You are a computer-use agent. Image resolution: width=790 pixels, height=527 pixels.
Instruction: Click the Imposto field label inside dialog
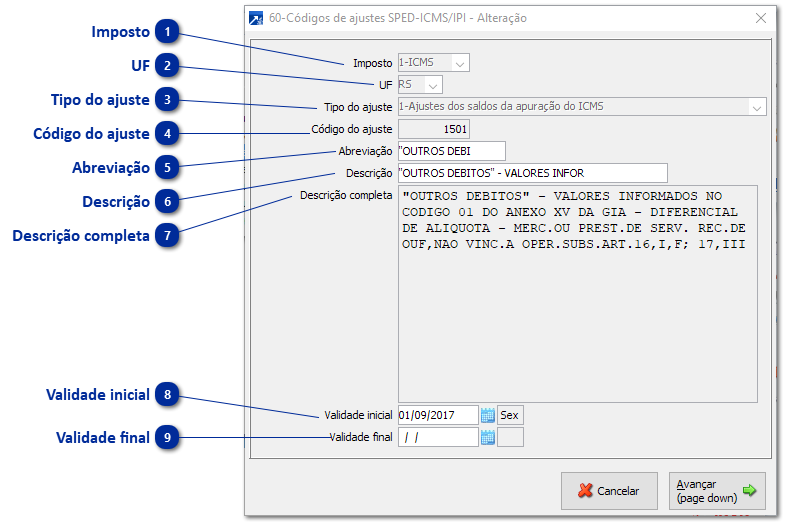372,63
